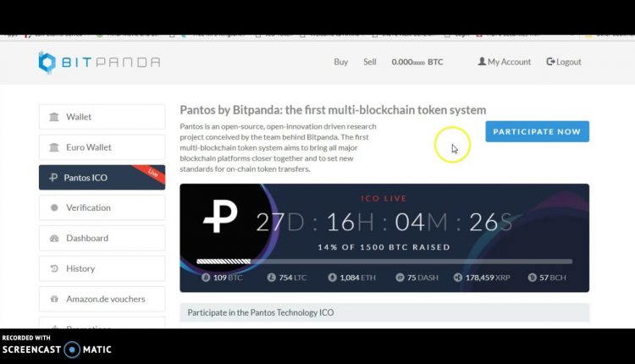
Task: Click the Bitcoin icon beside 109 BTC
Action: point(206,278)
